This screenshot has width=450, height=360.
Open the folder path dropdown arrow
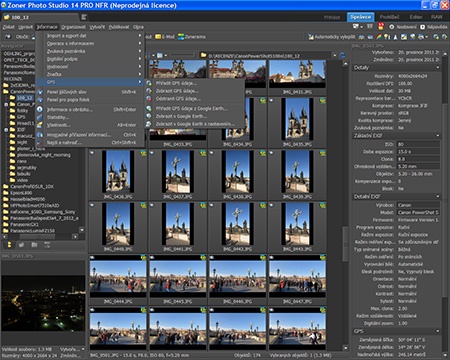pyautogui.click(x=334, y=56)
